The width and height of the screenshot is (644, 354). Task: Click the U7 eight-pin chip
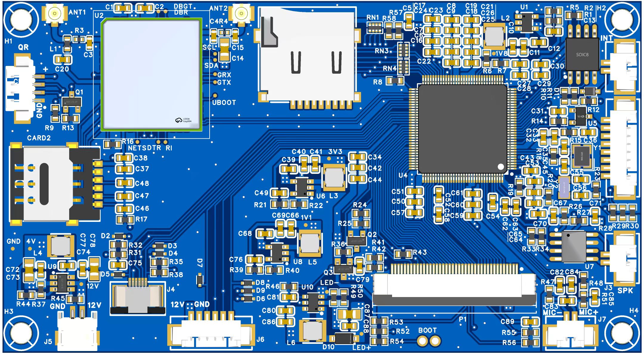click(x=574, y=246)
